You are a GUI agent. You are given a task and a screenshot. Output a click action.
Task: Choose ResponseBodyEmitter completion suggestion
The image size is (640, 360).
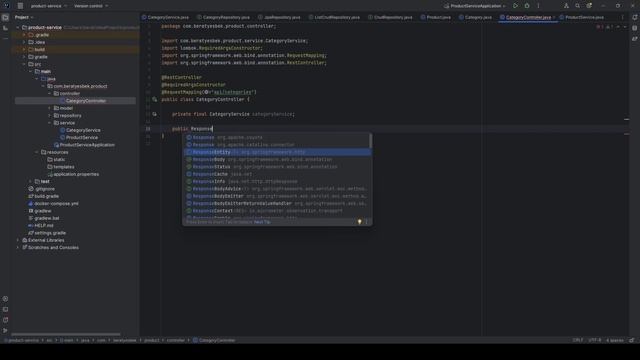click(277, 196)
